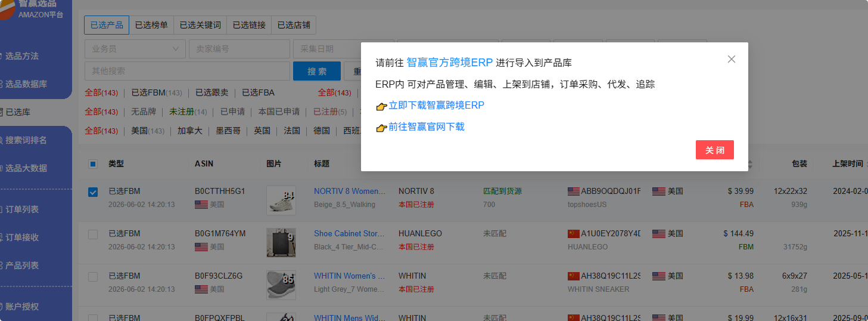Open WHITIN Women's shoe thumbnail
The width and height of the screenshot is (868, 321).
pos(281,285)
